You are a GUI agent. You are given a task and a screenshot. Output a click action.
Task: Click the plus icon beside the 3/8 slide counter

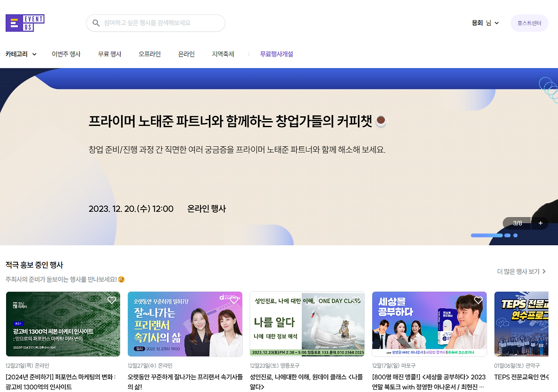click(x=540, y=223)
